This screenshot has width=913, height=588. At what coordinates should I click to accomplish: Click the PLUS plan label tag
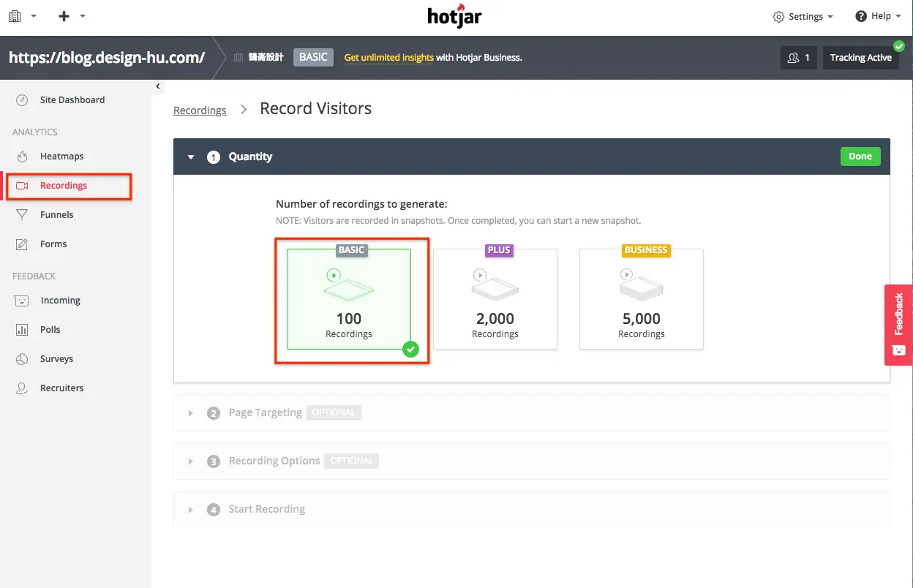[499, 250]
